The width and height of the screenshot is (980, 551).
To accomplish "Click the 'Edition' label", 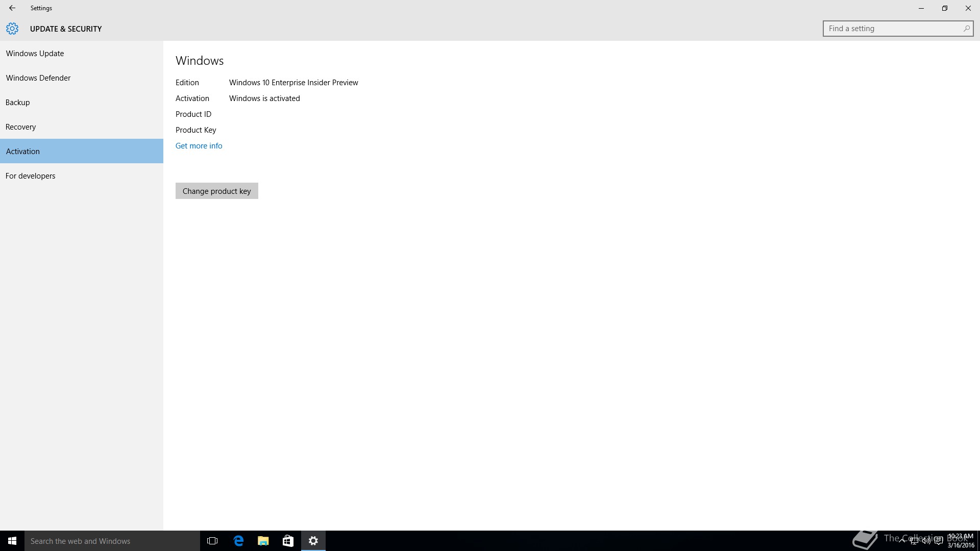I will [187, 83].
